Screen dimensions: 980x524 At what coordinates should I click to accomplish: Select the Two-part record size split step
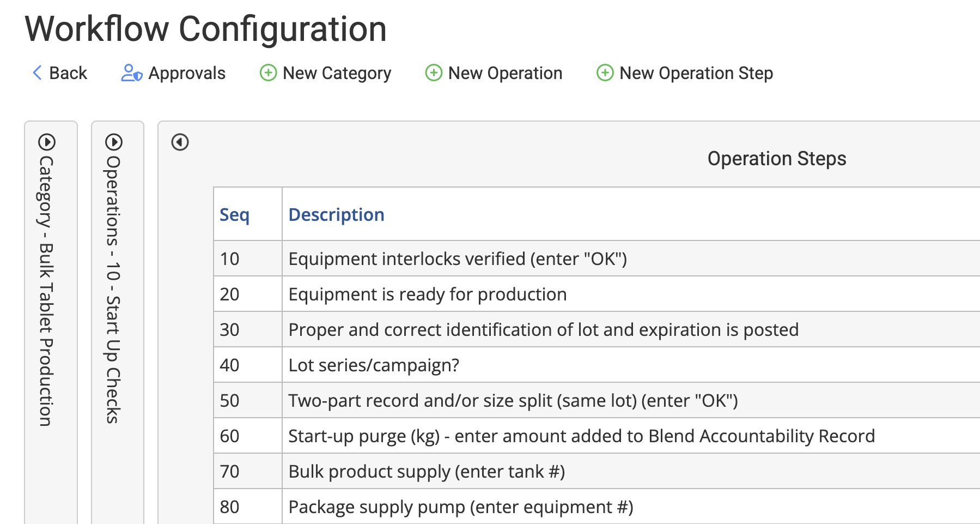[x=513, y=401]
